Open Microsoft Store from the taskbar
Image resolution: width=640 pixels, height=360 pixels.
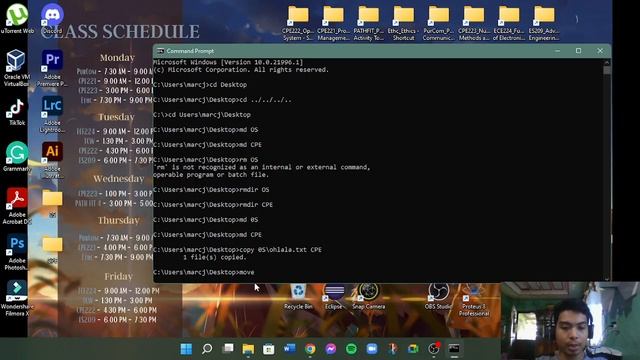click(269, 349)
